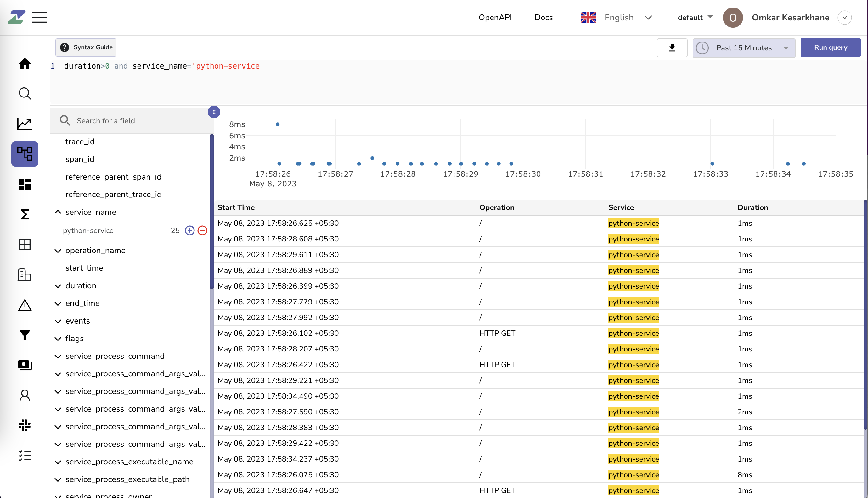Select the Logs search icon in sidebar
The height and width of the screenshot is (498, 868).
click(x=25, y=93)
